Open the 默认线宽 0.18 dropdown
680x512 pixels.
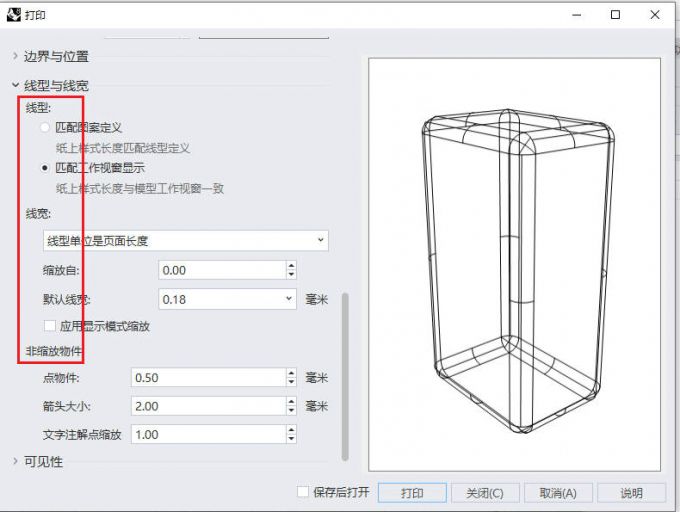(227, 299)
